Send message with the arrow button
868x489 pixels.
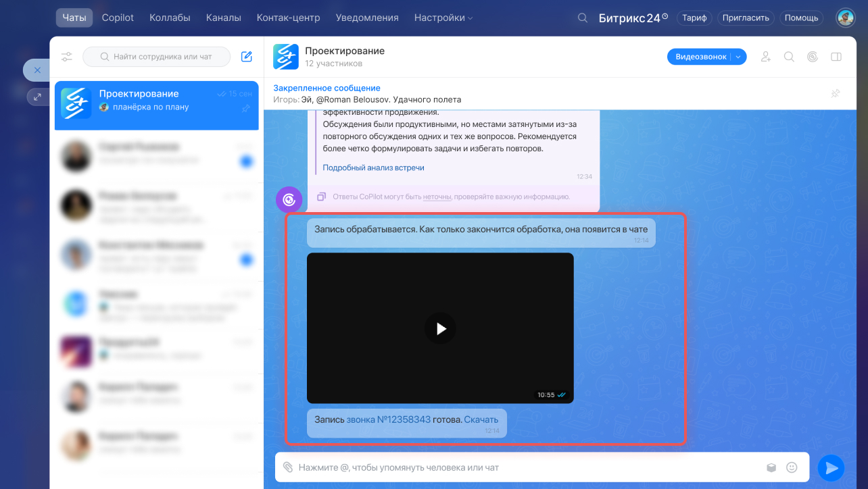point(831,467)
